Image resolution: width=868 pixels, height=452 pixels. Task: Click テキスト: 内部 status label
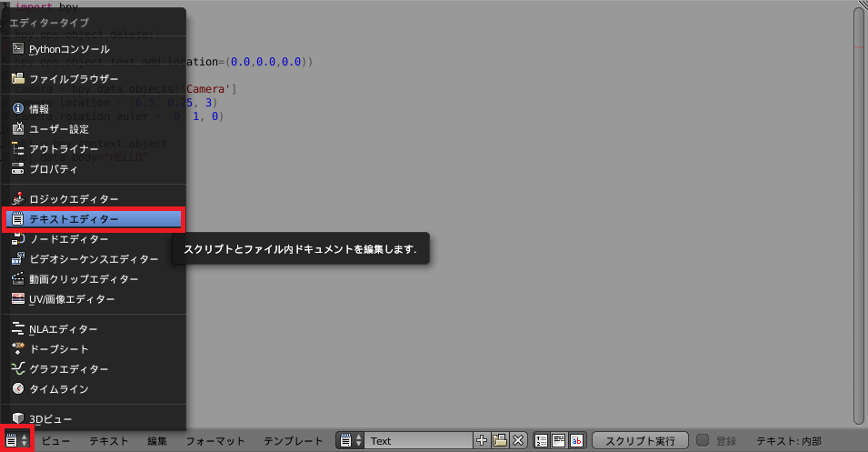[x=789, y=441]
